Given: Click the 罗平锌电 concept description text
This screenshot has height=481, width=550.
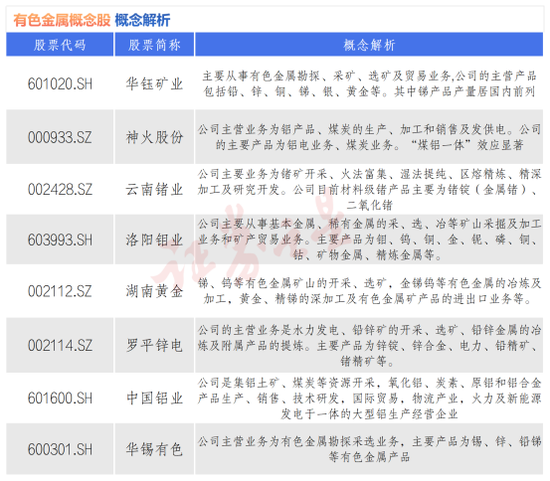Looking at the screenshot, I should coord(369,346).
